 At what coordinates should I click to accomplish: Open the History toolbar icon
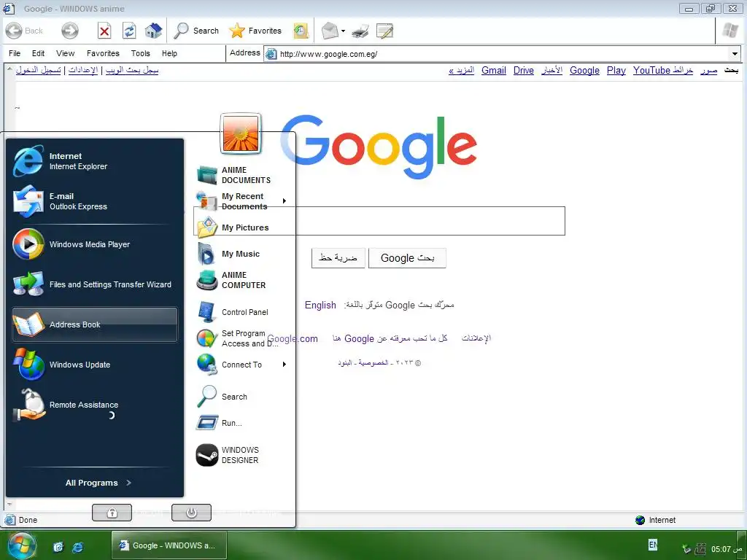(301, 31)
